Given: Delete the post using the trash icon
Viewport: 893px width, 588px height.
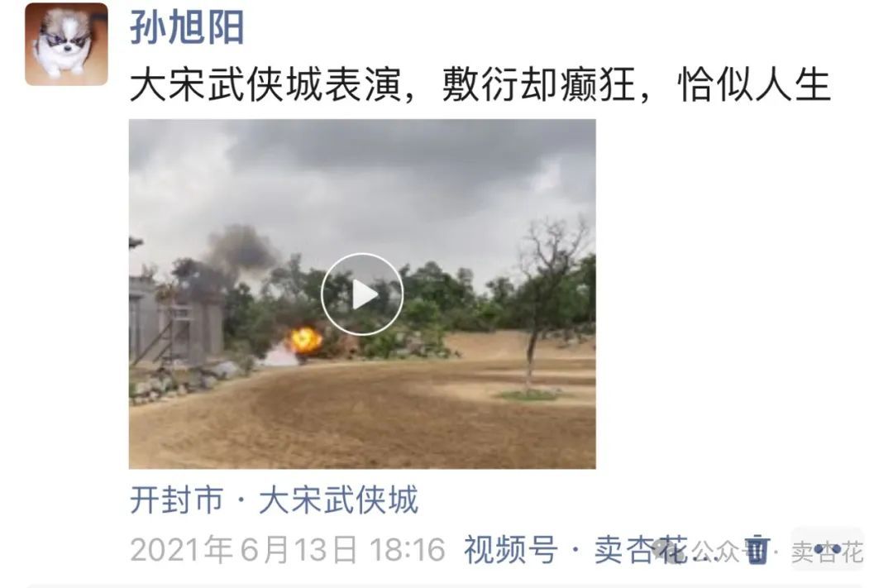Looking at the screenshot, I should coord(757,549).
